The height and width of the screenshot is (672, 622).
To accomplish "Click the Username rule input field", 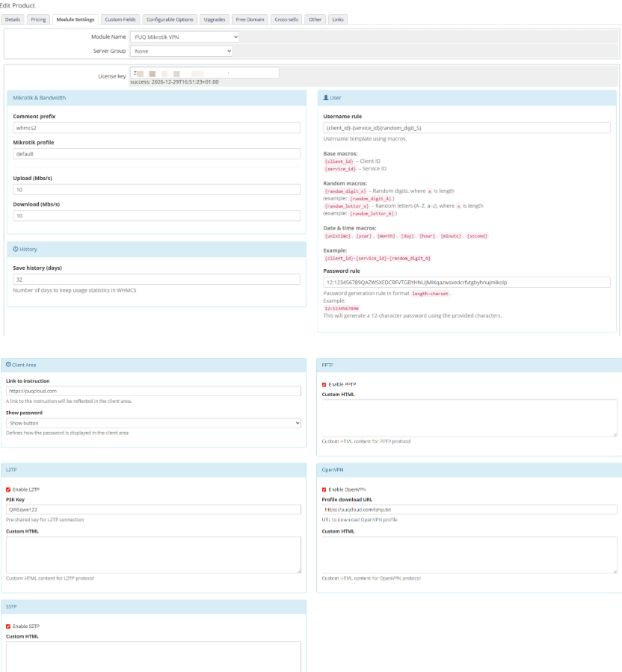I will pyautogui.click(x=466, y=128).
